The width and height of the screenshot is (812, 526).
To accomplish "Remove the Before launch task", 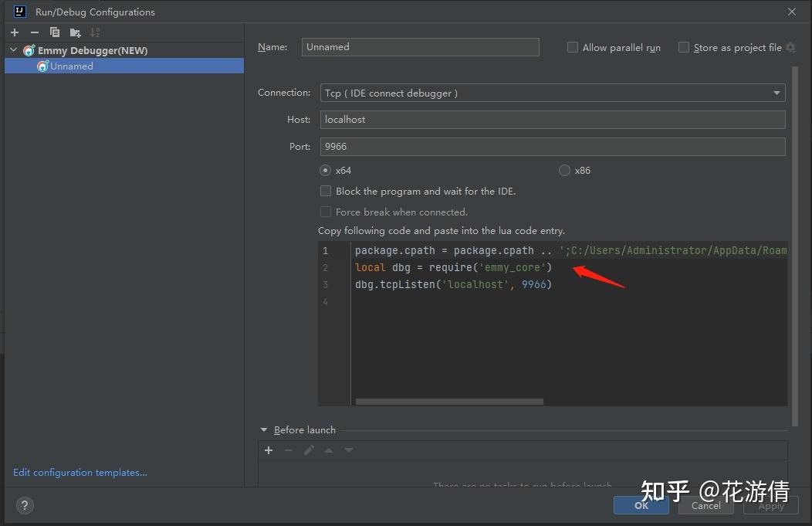I will [x=289, y=450].
